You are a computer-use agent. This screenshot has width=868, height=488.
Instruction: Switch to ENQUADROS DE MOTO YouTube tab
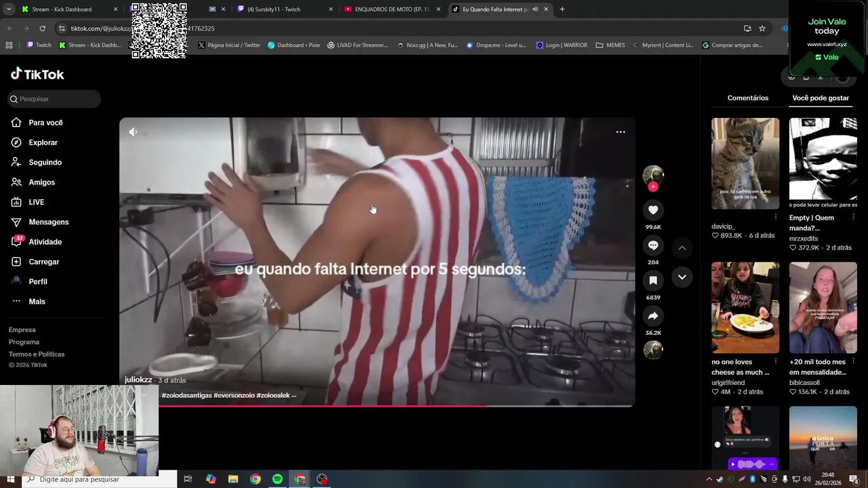[x=393, y=9]
